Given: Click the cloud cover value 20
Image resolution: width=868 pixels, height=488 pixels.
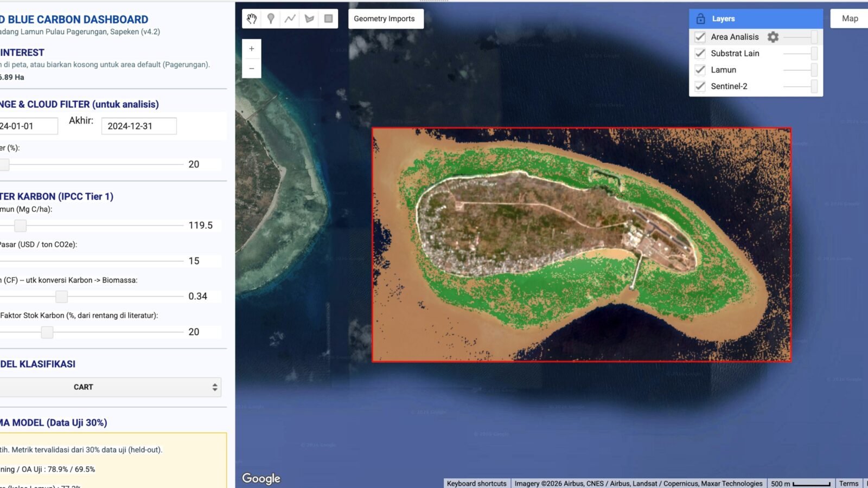Looking at the screenshot, I should [194, 164].
